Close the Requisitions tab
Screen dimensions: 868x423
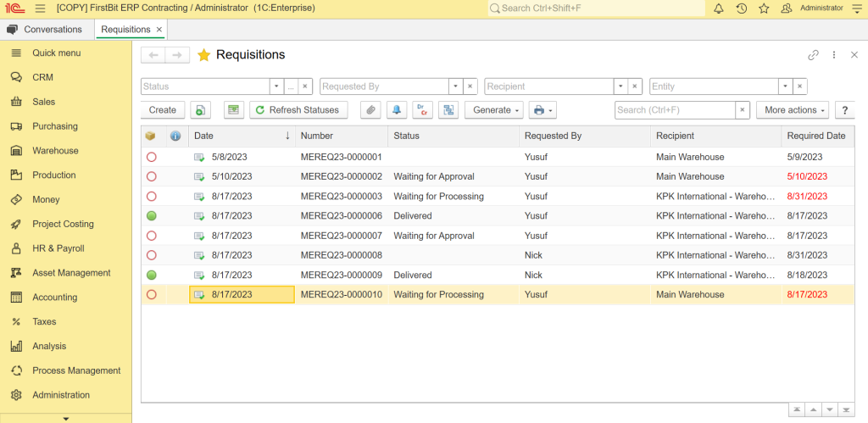tap(159, 30)
